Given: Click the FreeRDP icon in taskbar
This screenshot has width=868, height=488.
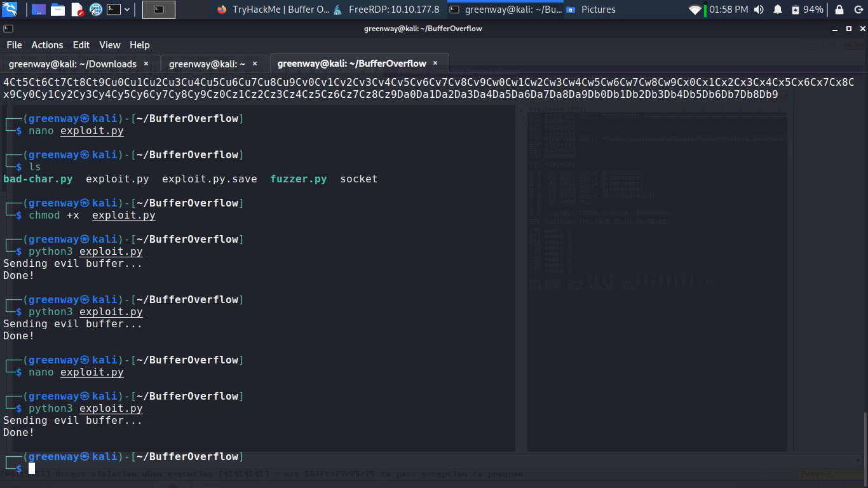Looking at the screenshot, I should (x=338, y=10).
